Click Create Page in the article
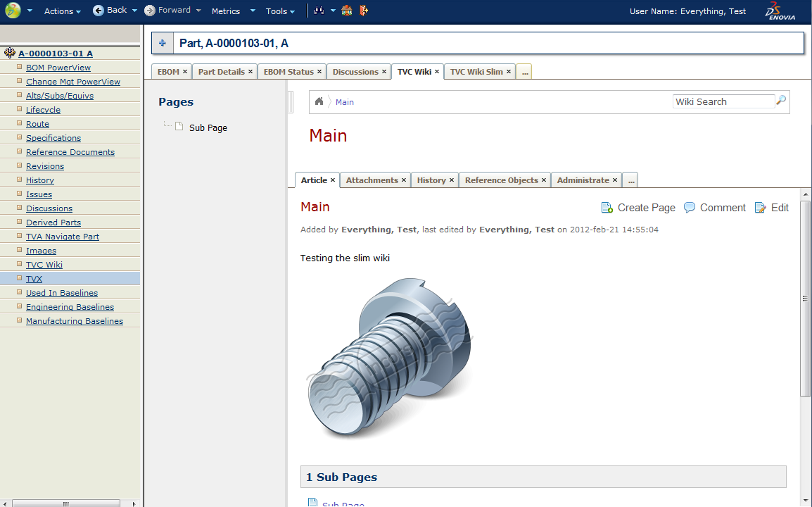The height and width of the screenshot is (507, 812). pos(638,208)
